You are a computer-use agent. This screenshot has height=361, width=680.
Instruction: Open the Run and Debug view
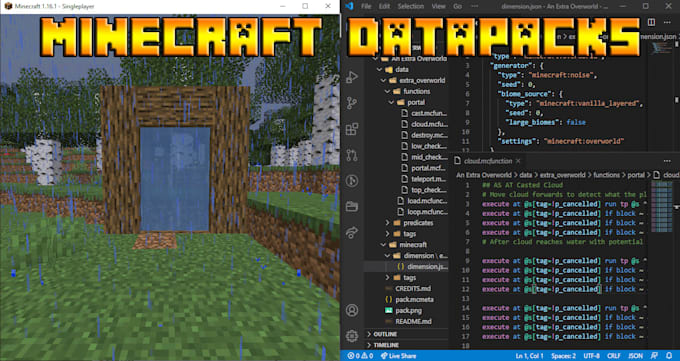(x=352, y=77)
